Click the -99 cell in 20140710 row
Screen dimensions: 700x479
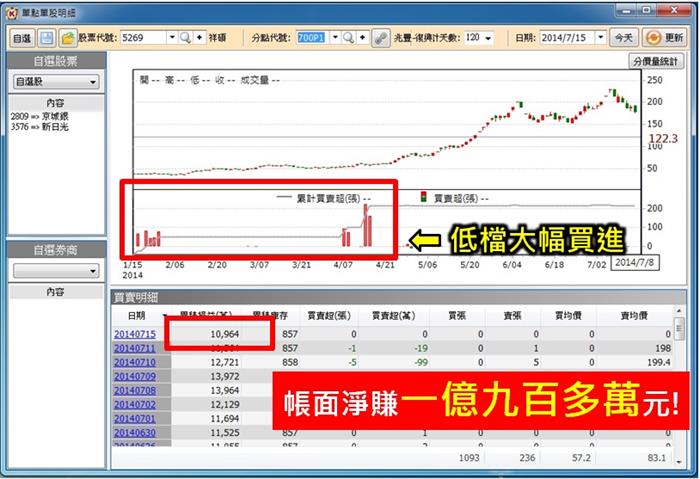420,362
